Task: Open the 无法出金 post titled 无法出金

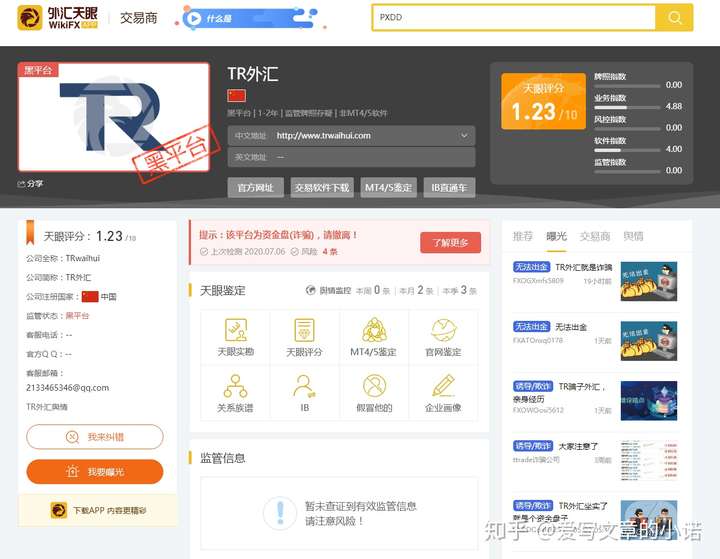Action: [571, 327]
